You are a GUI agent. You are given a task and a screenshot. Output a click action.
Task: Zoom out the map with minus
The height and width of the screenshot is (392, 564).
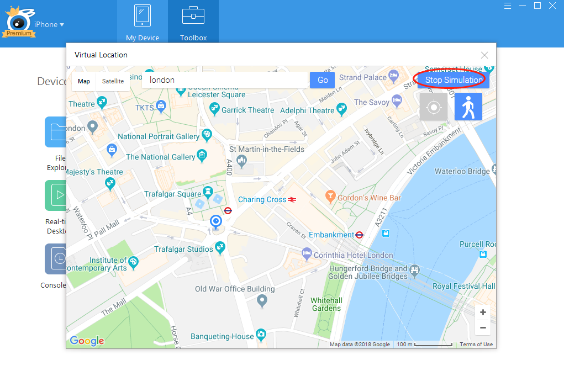coord(483,327)
